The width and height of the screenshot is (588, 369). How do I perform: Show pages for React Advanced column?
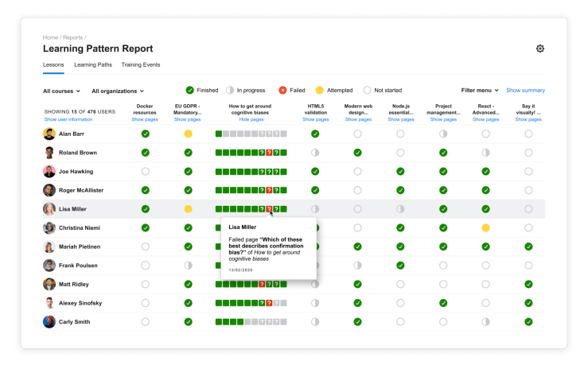point(485,119)
